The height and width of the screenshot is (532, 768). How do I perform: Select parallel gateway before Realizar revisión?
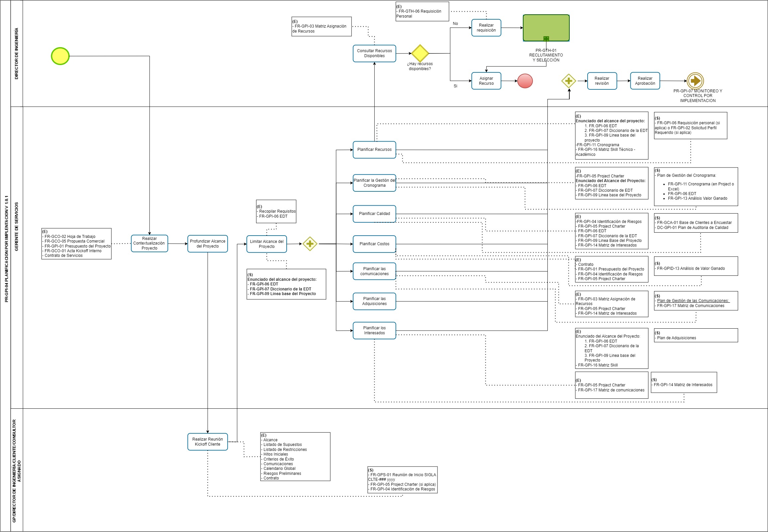pos(569,81)
